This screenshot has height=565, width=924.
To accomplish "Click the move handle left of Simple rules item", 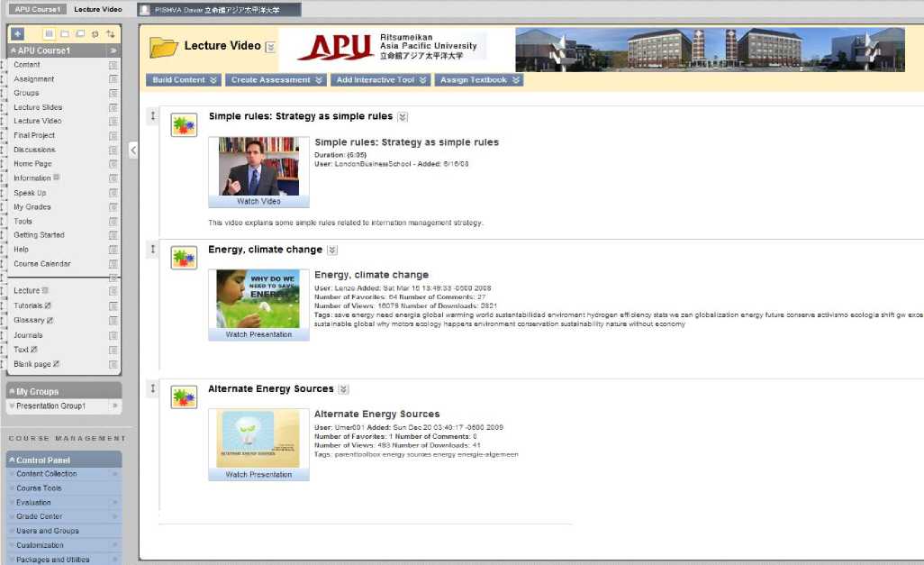I will click(152, 116).
